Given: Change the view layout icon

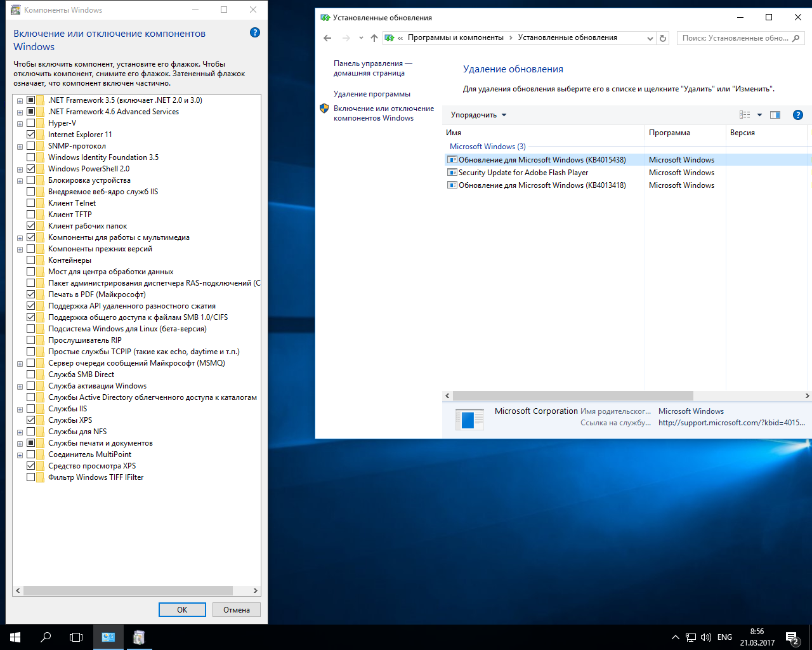Looking at the screenshot, I should click(745, 115).
